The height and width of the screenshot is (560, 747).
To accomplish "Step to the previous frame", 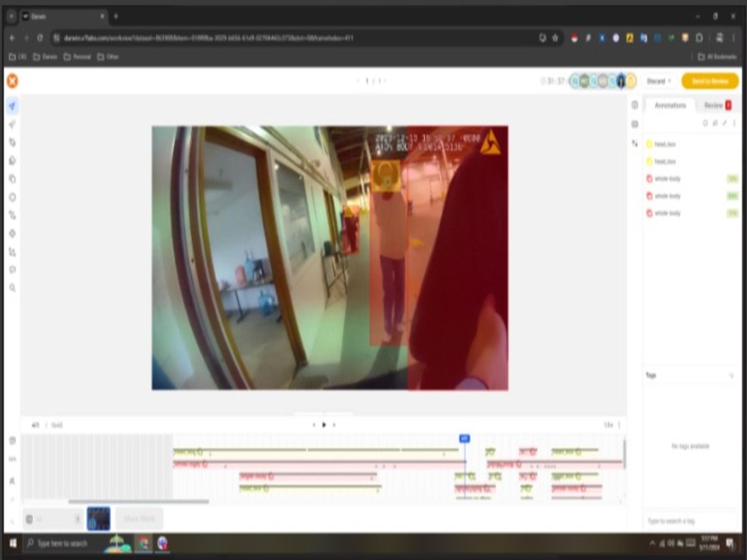I will coord(314,425).
